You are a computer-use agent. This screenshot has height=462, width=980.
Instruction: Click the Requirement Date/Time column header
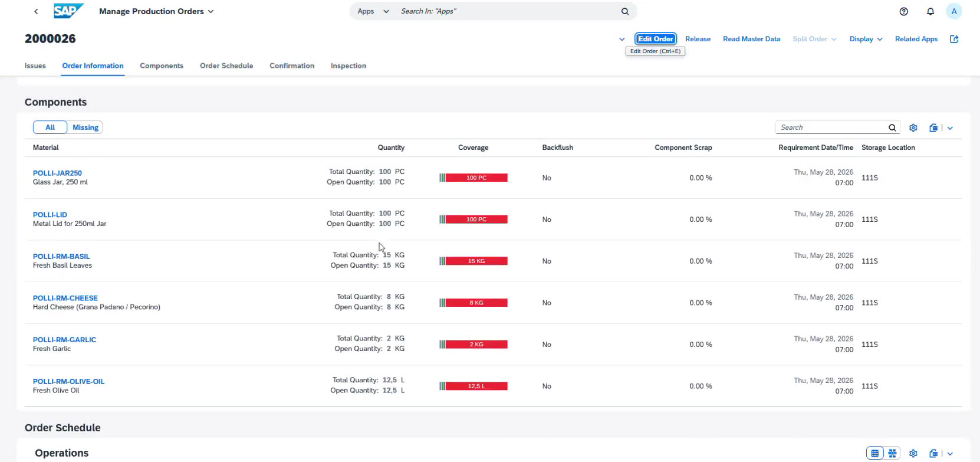click(x=815, y=148)
